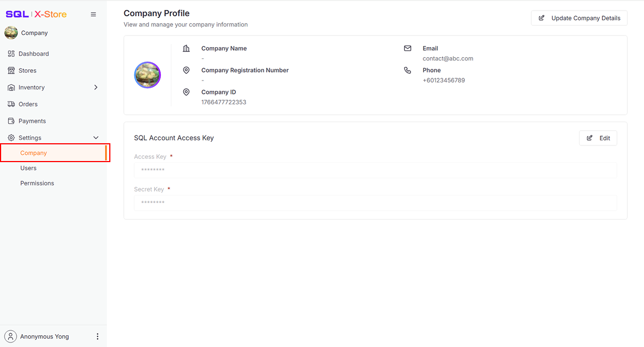Click the Edit button for SQL Account Access Key
Viewport: 644px width, 347px height.
pos(598,138)
